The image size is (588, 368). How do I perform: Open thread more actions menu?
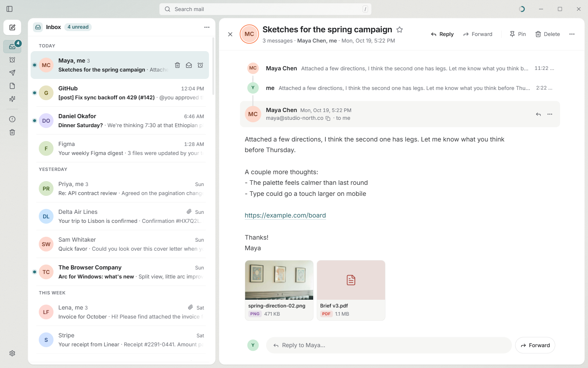(572, 34)
